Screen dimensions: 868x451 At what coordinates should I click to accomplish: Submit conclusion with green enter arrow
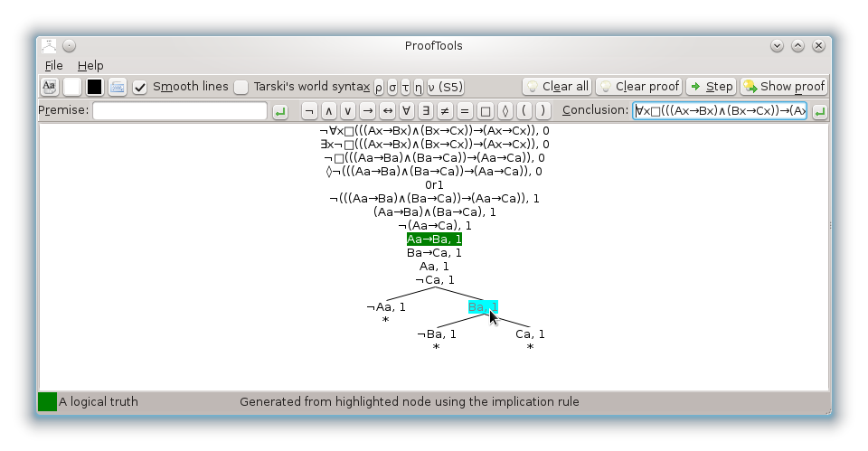tap(820, 111)
